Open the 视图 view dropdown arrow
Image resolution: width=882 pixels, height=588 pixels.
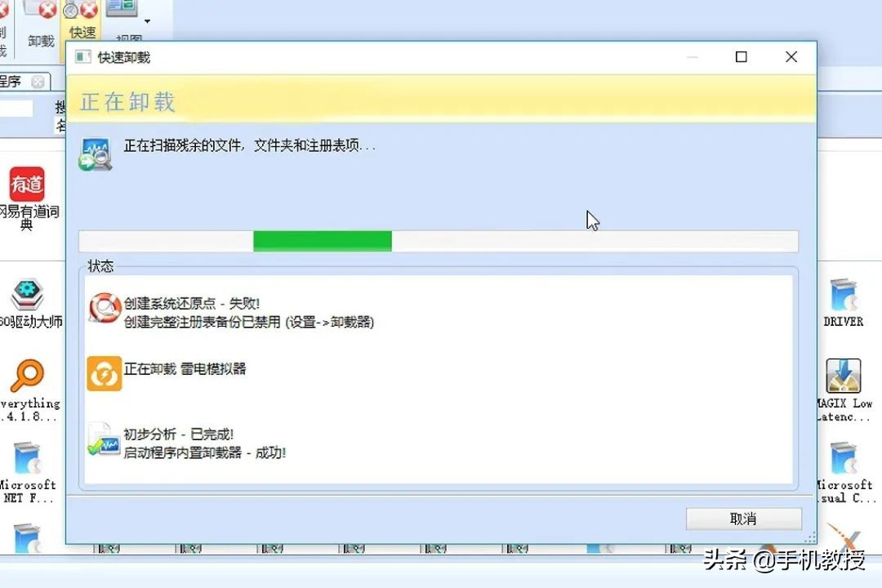tap(147, 21)
